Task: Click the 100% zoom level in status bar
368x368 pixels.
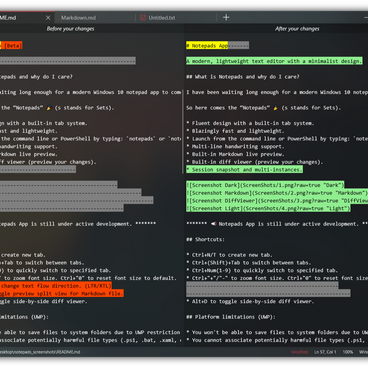Action: point(348,352)
